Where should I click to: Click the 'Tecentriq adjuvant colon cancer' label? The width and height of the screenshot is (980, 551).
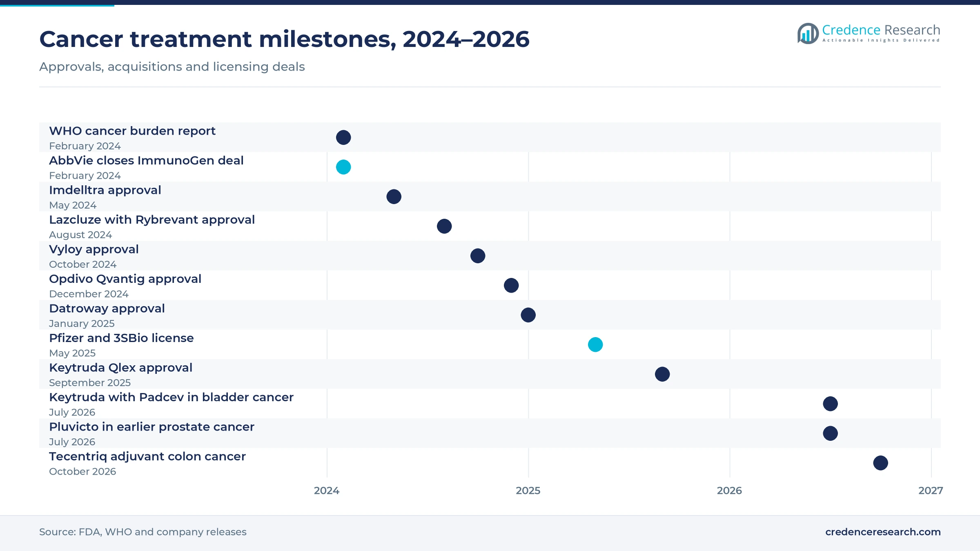[x=147, y=456]
